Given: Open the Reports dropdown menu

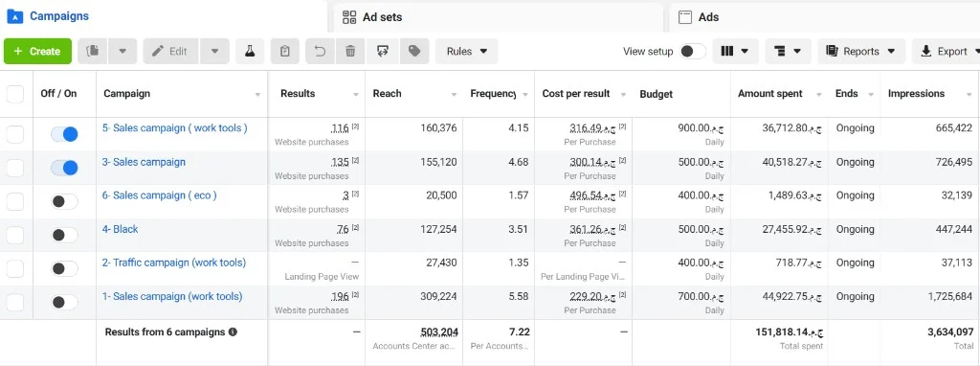Looking at the screenshot, I should tap(861, 52).
